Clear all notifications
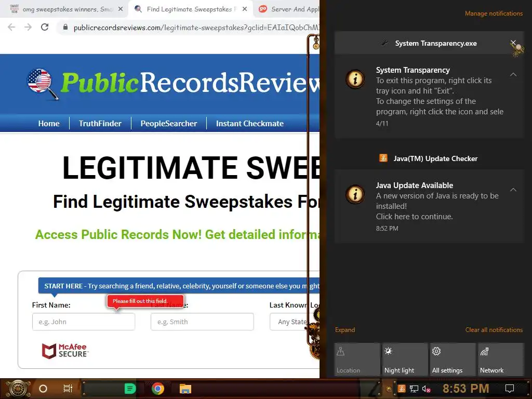Image resolution: width=532 pixels, height=399 pixels. (x=494, y=330)
